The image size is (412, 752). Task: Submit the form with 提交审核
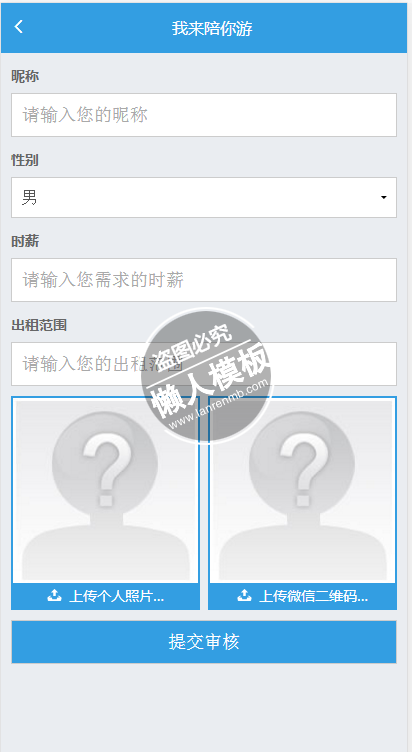point(204,642)
